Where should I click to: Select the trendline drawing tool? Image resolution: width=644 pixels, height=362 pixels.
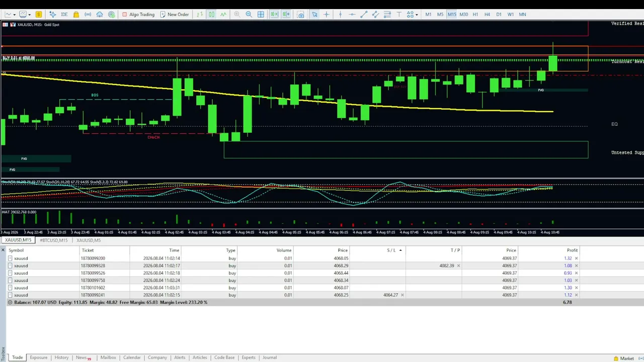pyautogui.click(x=364, y=15)
